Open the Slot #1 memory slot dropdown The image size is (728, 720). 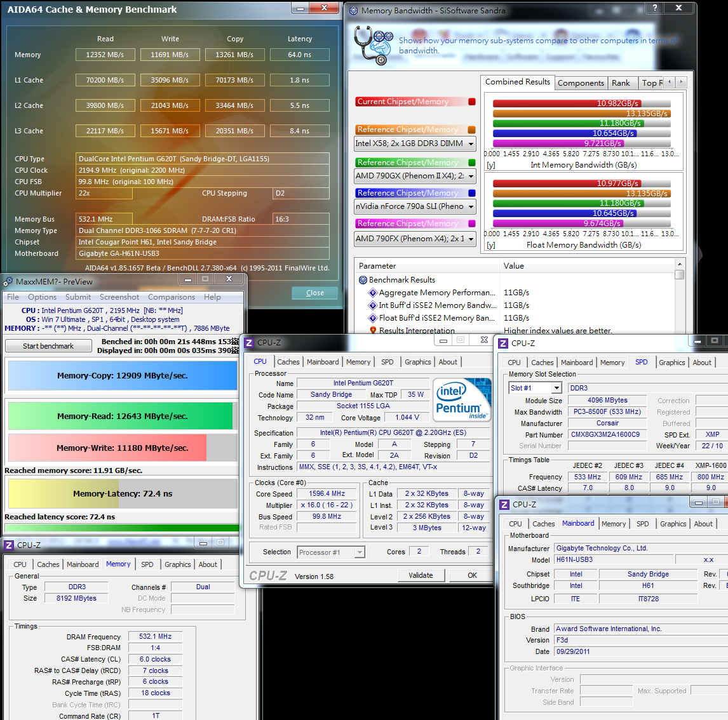click(556, 388)
